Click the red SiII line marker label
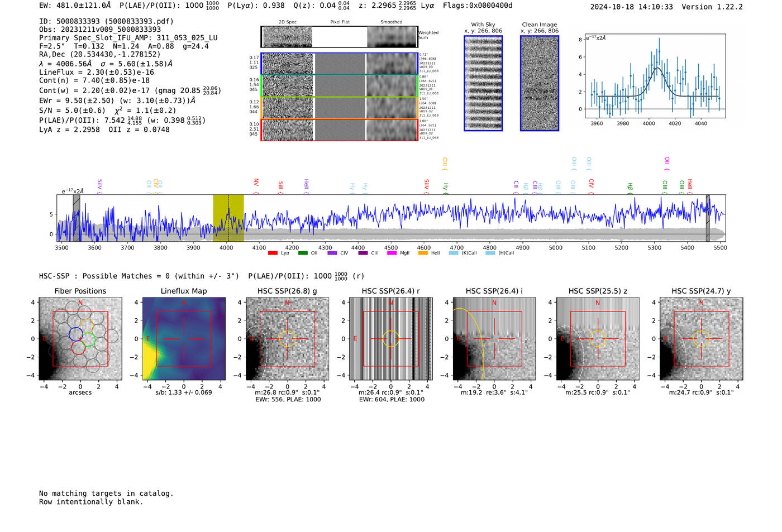The image size is (782, 532). [281, 186]
